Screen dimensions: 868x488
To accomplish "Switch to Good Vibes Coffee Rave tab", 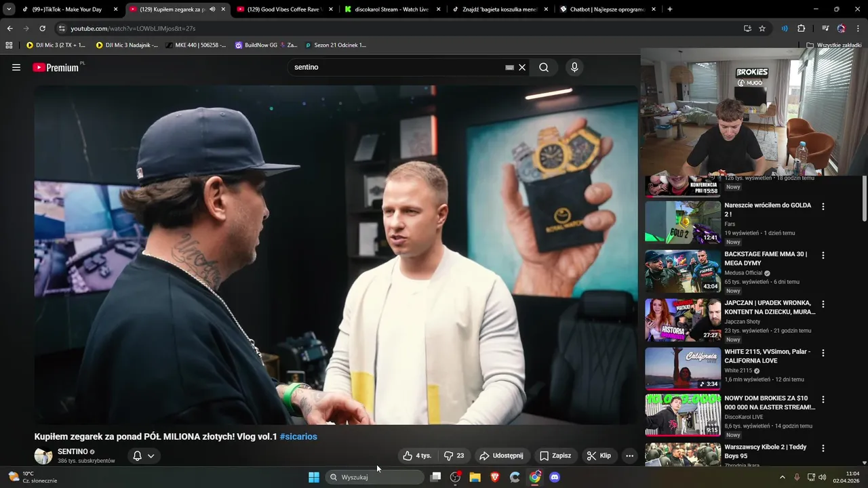I will click(x=286, y=9).
